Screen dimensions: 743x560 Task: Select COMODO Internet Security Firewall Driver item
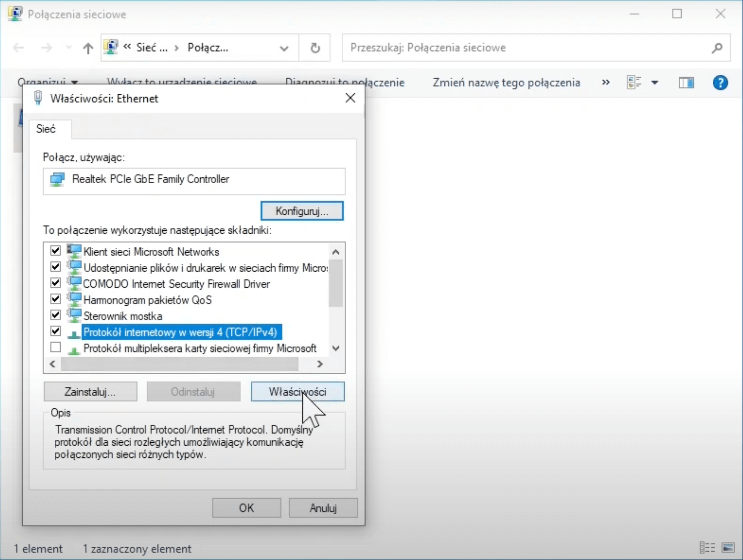tap(177, 284)
